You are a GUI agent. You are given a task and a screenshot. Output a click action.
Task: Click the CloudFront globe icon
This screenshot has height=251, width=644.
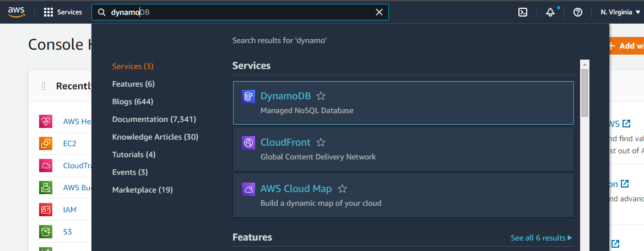(x=248, y=143)
